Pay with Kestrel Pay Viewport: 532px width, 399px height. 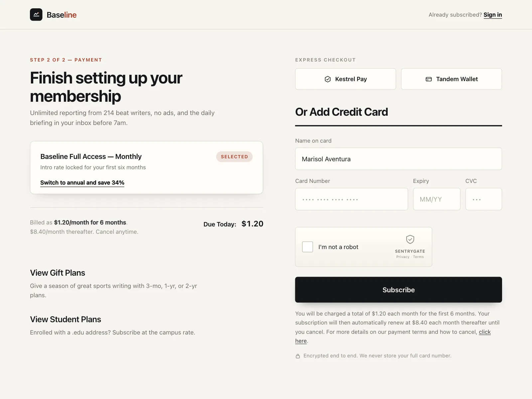pos(345,79)
